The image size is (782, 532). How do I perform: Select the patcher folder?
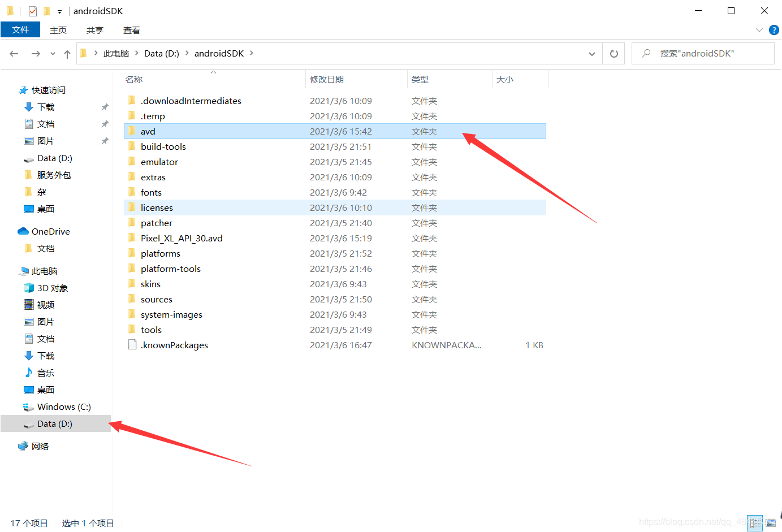pos(335,223)
